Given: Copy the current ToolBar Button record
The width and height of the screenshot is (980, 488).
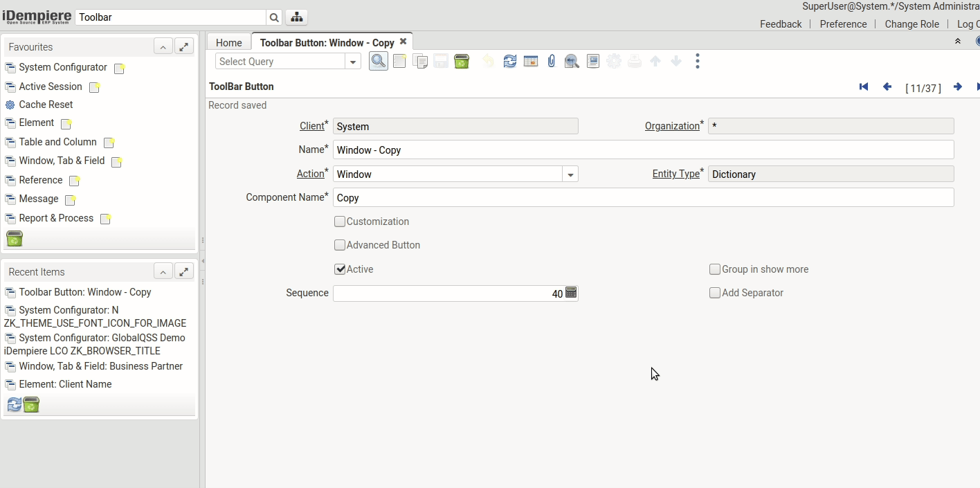Looking at the screenshot, I should click(421, 61).
